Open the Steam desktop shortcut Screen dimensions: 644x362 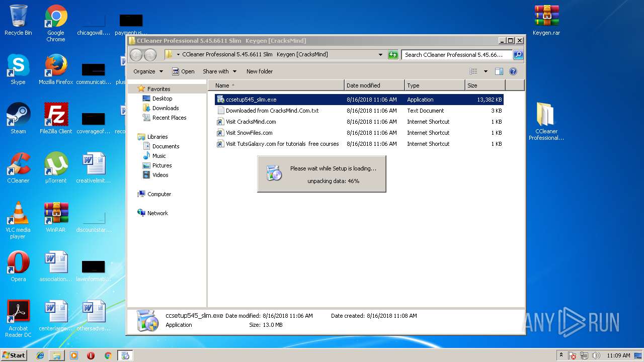pyautogui.click(x=18, y=119)
